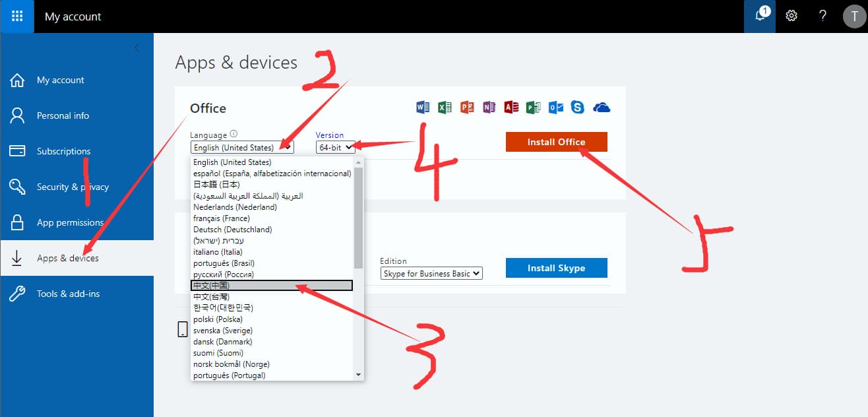Click the Outlook app icon

[555, 107]
